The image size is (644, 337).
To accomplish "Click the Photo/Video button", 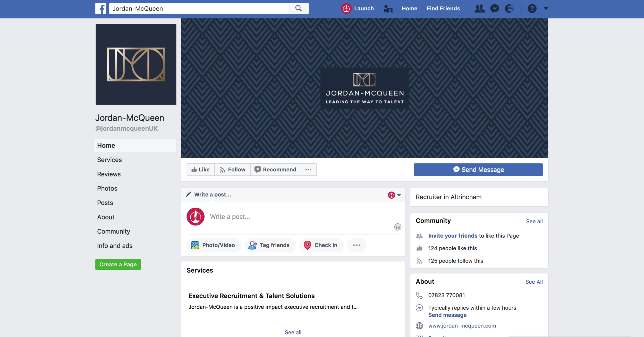I will pos(214,245).
